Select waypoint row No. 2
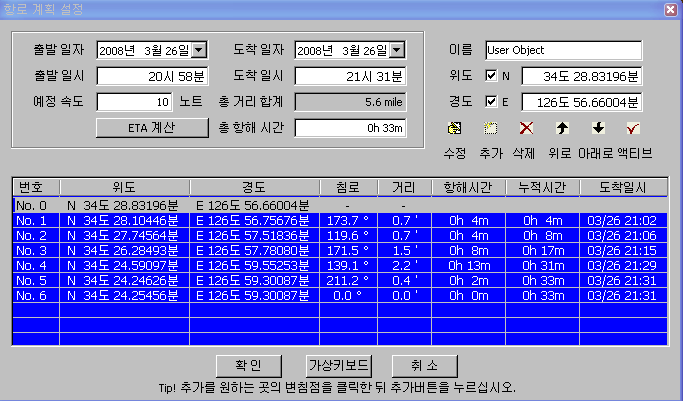The image size is (683, 401). (340, 236)
